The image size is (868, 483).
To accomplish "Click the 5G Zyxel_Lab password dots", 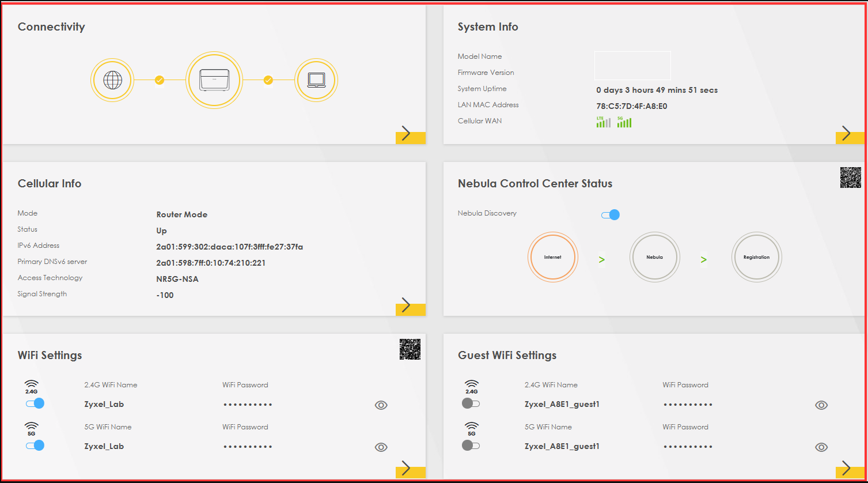I will click(x=248, y=447).
